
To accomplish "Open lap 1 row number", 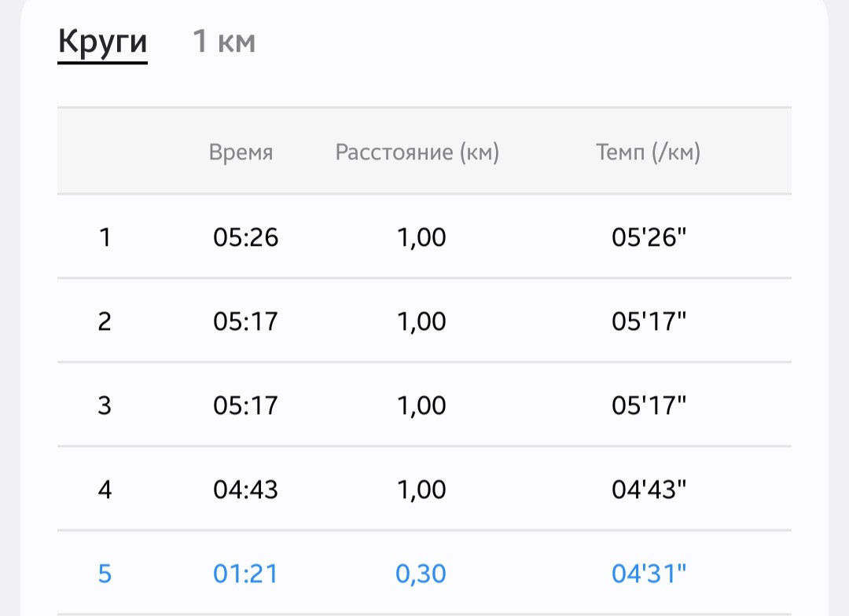I will pyautogui.click(x=105, y=237).
